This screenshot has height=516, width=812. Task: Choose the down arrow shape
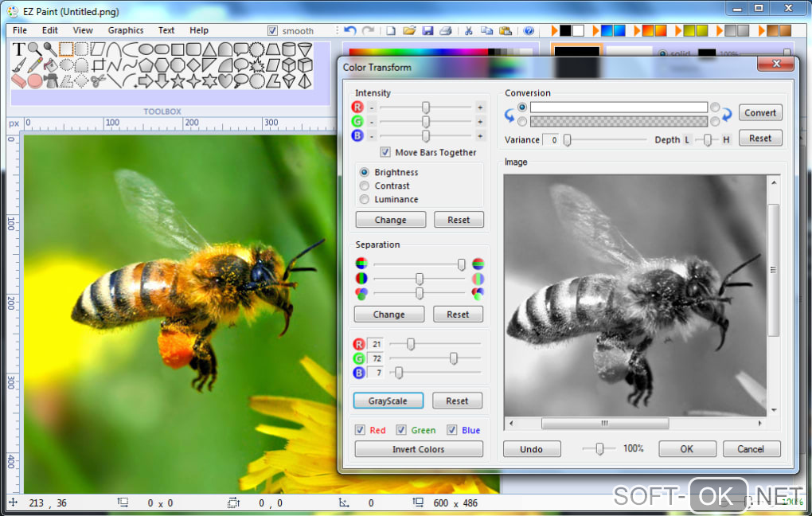coord(162,80)
